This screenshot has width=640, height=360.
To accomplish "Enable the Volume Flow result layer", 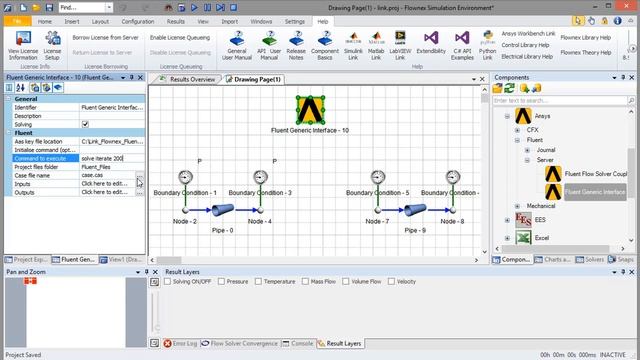I will tap(346, 282).
